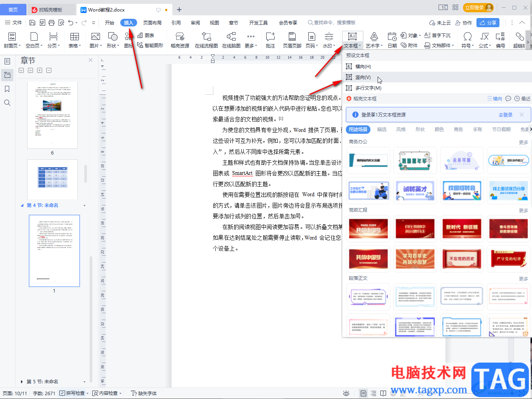Click the new tab plus button
This screenshot has width=532, height=399.
(x=179, y=10)
